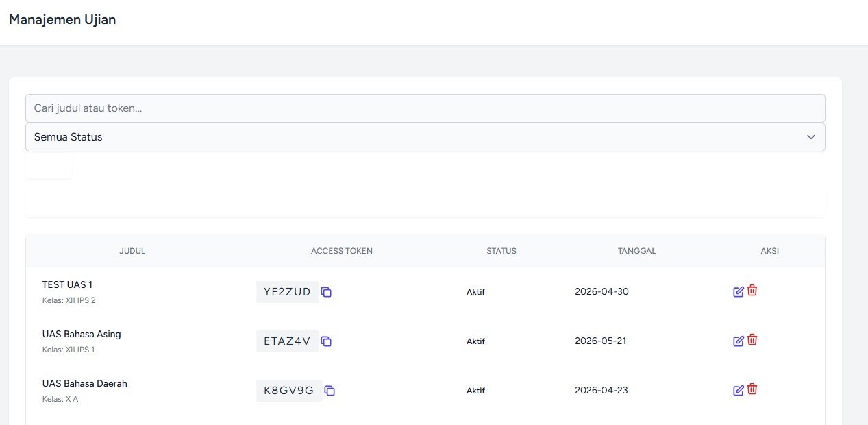Viewport: 868px width, 425px height.
Task: Select the date 2026-04-30
Action: [602, 291]
